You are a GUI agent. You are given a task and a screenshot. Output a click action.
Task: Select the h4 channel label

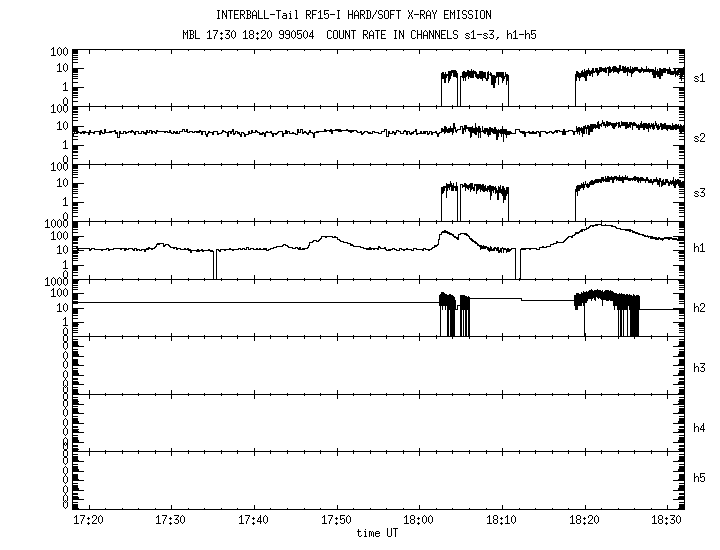pos(700,427)
